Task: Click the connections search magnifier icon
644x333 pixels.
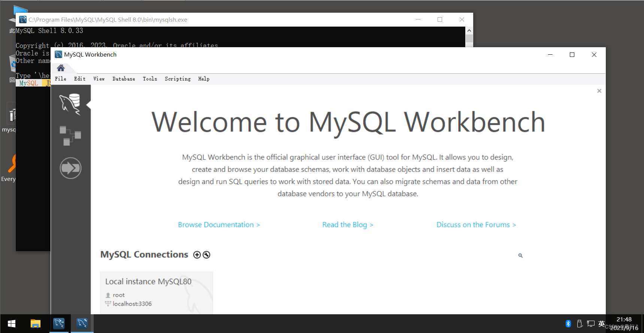Action: 520,255
